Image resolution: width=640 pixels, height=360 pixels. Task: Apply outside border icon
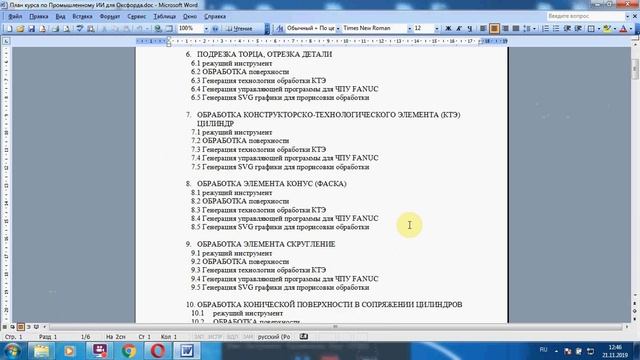point(591,29)
